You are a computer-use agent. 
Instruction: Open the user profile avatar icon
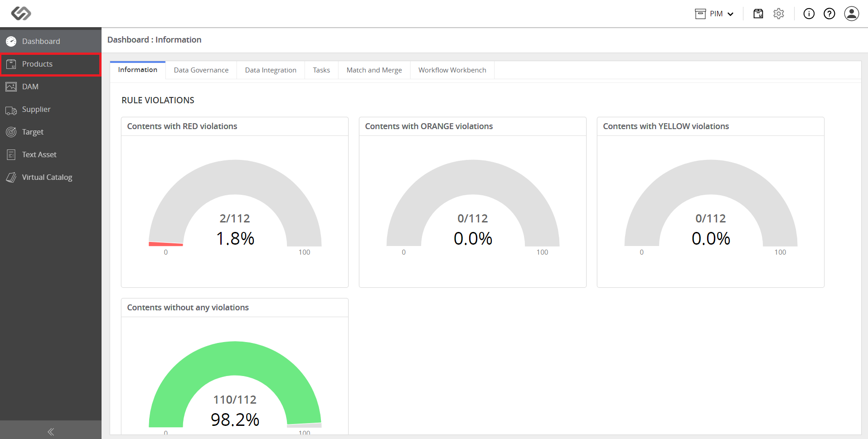[852, 14]
